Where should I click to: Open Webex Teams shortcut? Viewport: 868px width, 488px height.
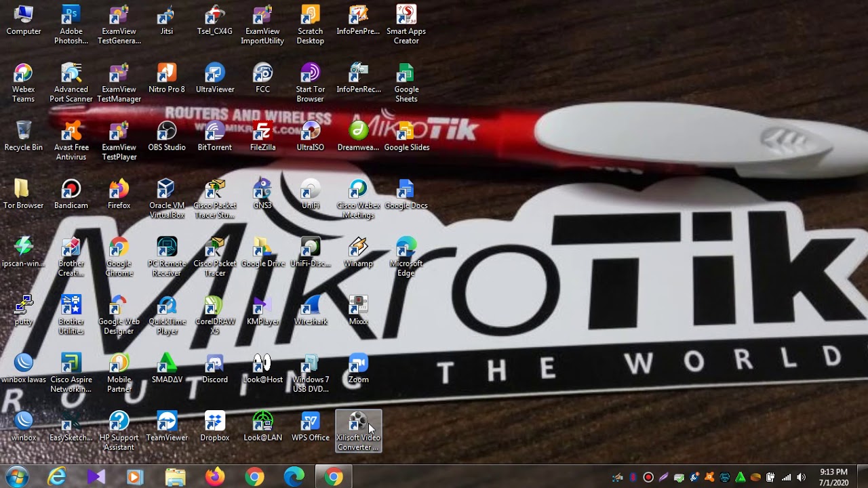[x=23, y=83]
